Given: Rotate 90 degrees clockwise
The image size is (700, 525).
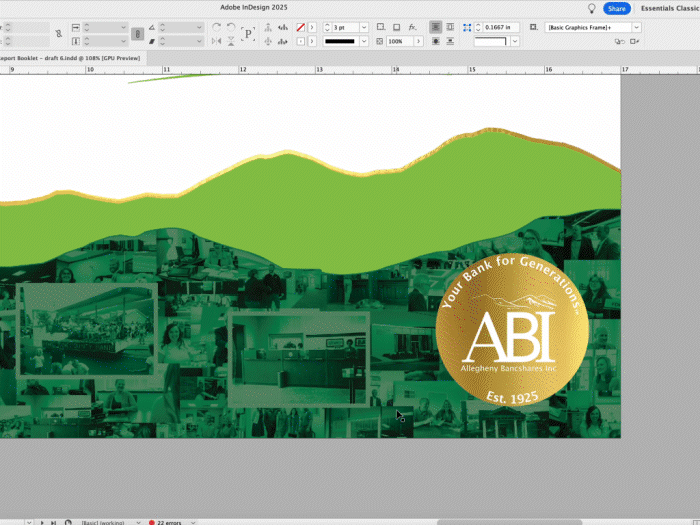Looking at the screenshot, I should pyautogui.click(x=217, y=27).
